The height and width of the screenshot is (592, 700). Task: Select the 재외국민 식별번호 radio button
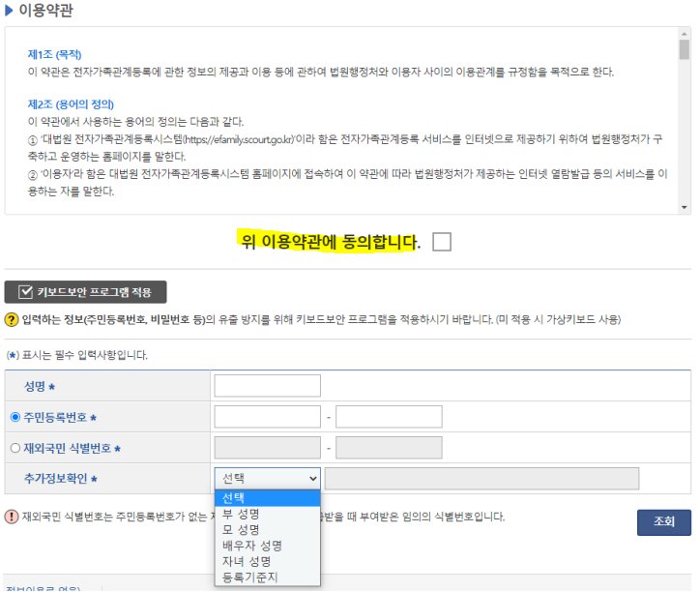pyautogui.click(x=15, y=448)
